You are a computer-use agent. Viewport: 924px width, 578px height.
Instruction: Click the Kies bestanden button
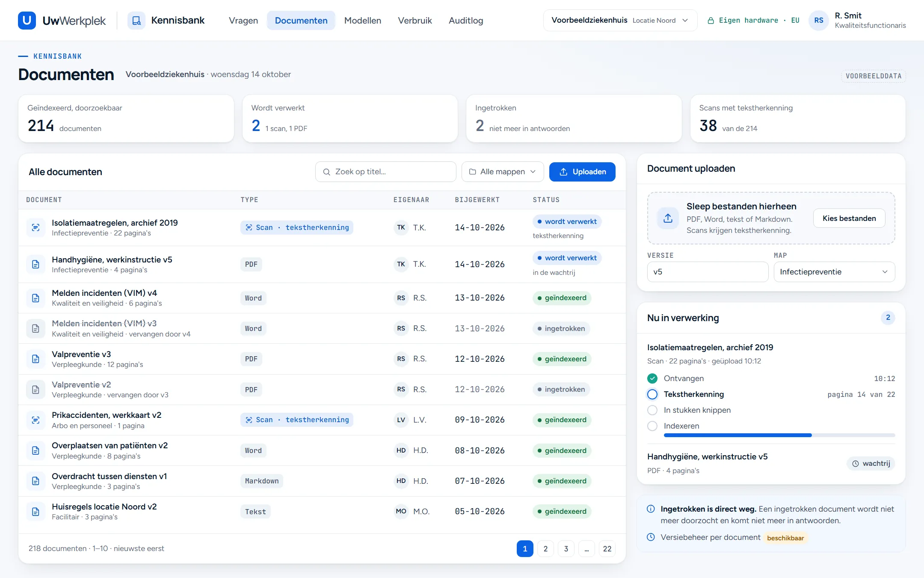[849, 218]
